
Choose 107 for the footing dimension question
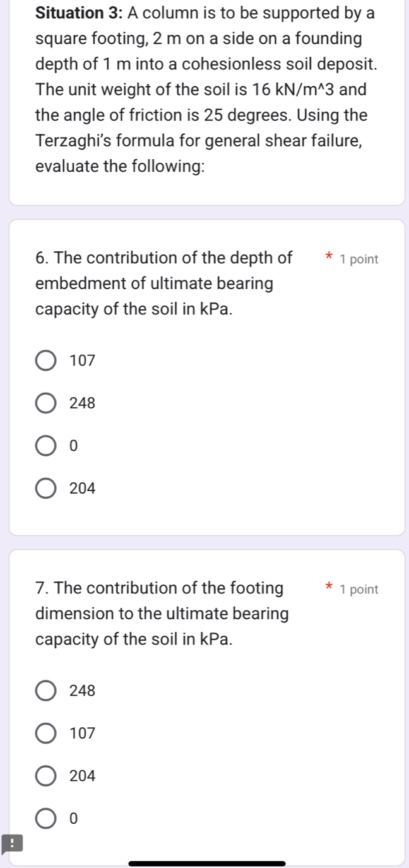point(46,734)
